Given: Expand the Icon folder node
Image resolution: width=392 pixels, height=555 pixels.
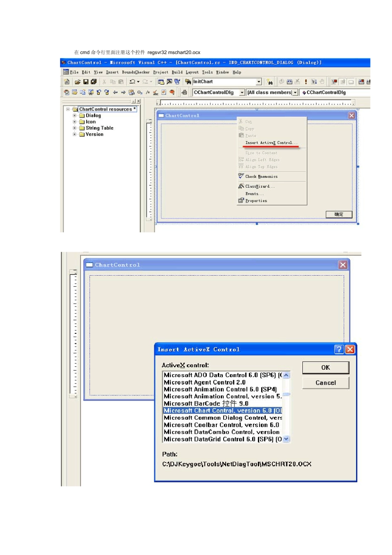Looking at the screenshot, I should coord(75,122).
